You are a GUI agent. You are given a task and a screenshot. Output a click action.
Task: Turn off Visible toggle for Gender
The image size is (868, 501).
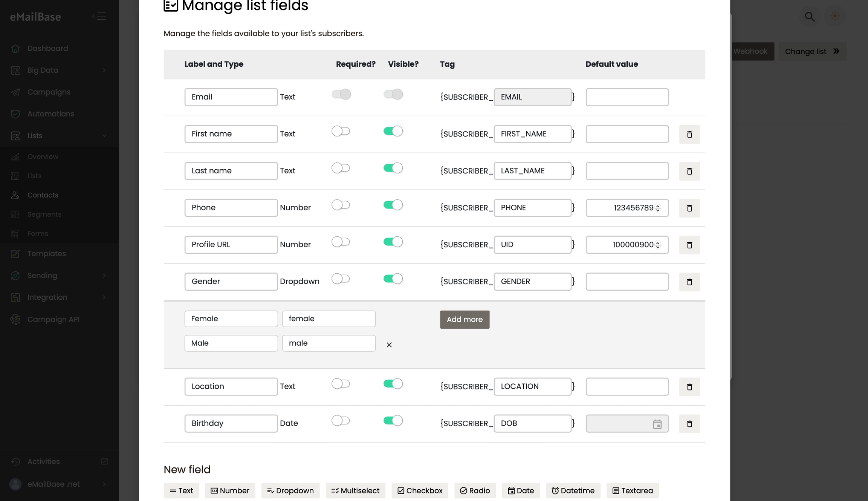(393, 279)
